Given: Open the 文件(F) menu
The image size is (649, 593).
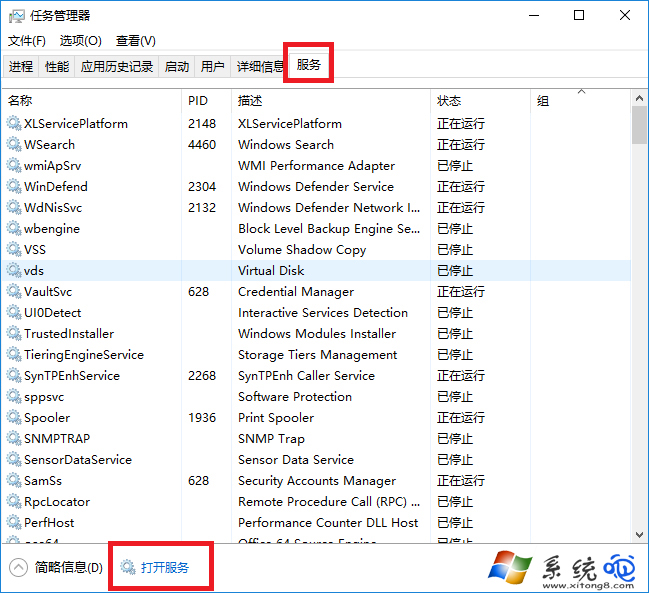Looking at the screenshot, I should pyautogui.click(x=27, y=41).
